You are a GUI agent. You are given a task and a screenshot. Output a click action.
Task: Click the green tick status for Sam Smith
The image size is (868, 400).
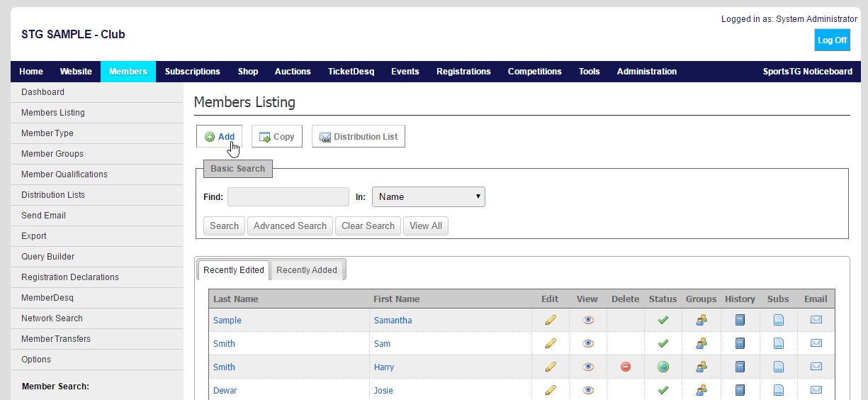(663, 343)
